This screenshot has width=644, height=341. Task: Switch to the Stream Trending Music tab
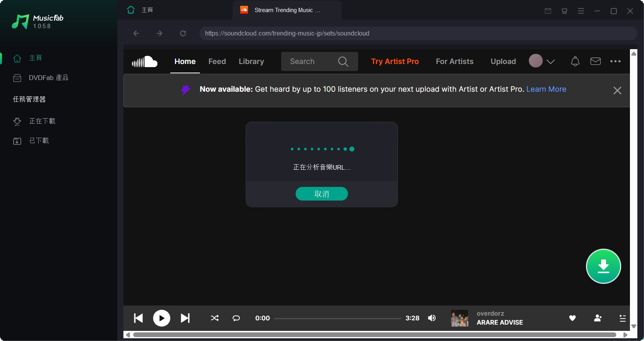(x=287, y=10)
